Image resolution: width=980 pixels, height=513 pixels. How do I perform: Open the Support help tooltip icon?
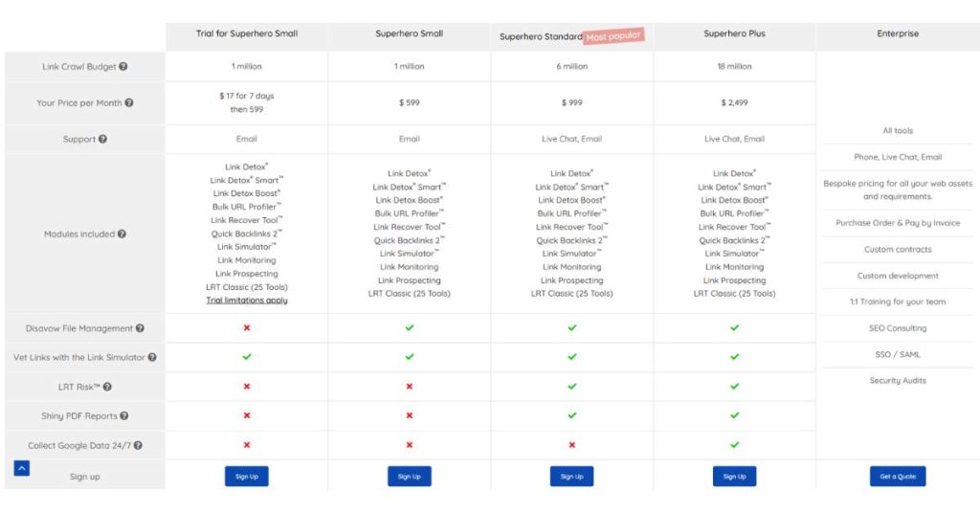(x=102, y=139)
